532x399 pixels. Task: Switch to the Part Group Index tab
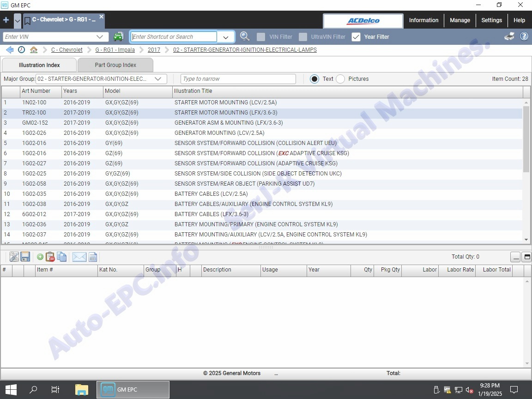click(115, 65)
